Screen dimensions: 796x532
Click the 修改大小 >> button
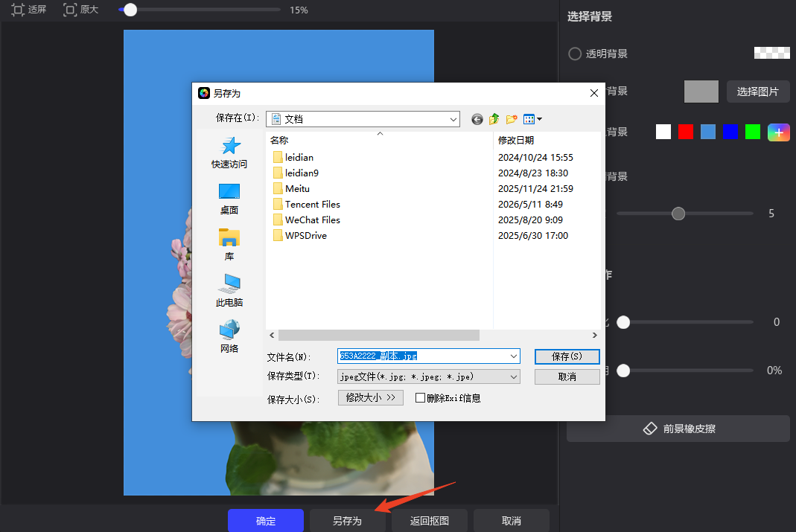[371, 397]
